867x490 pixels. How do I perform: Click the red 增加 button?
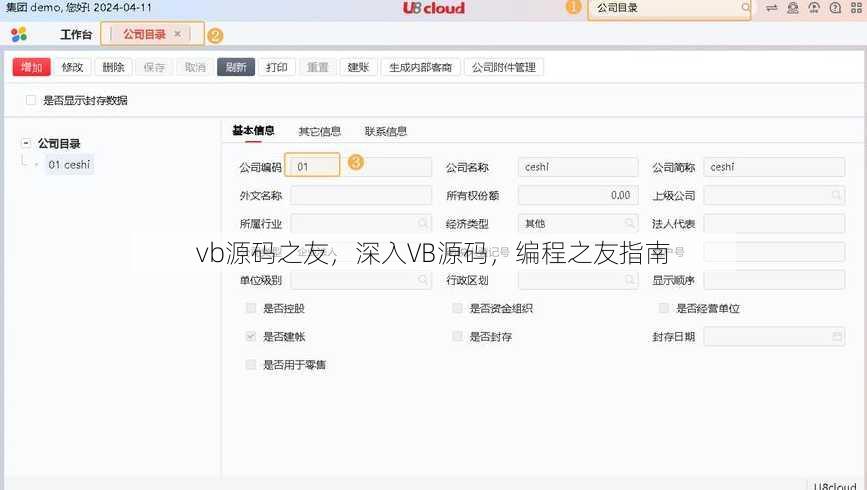click(32, 67)
